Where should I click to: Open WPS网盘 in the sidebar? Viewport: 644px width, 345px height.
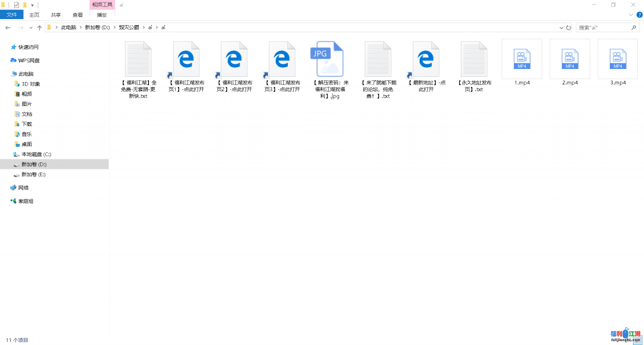tap(29, 60)
